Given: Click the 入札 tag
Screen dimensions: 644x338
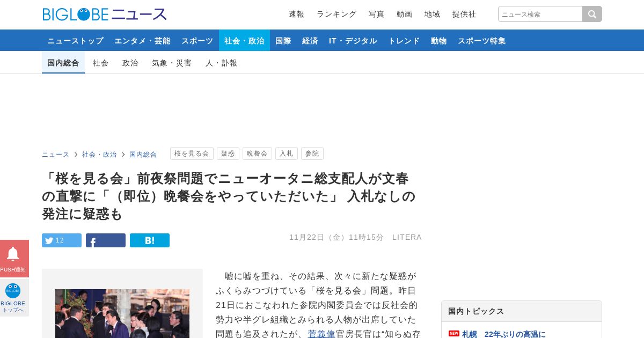Looking at the screenshot, I should (287, 153).
